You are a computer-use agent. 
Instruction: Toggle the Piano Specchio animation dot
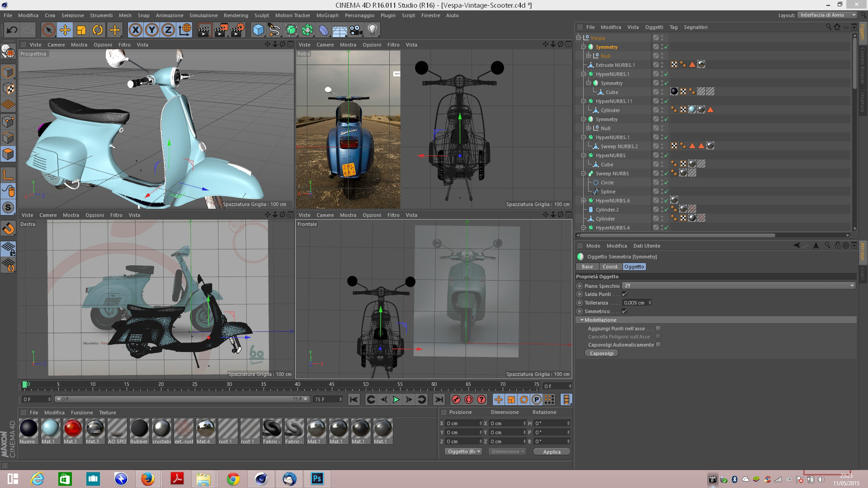pyautogui.click(x=580, y=286)
